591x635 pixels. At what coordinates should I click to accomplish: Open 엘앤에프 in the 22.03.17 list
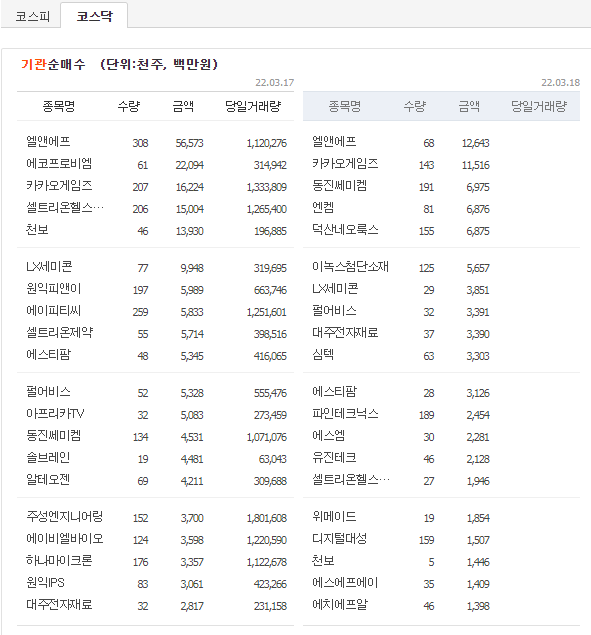click(x=48, y=141)
